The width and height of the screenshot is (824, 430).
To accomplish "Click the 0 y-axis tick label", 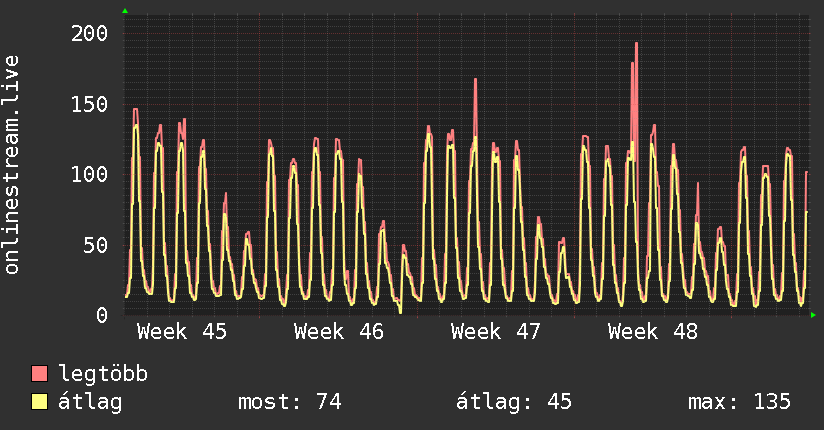I will coord(101,316).
